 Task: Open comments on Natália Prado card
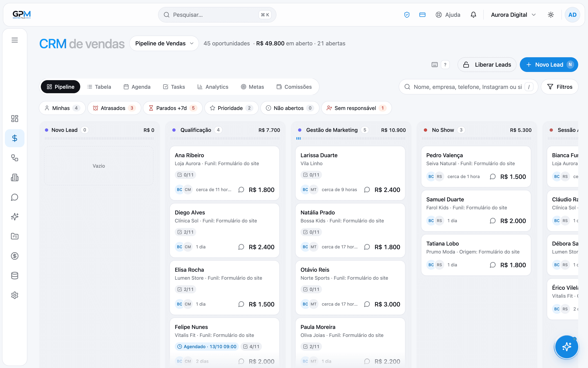click(367, 247)
